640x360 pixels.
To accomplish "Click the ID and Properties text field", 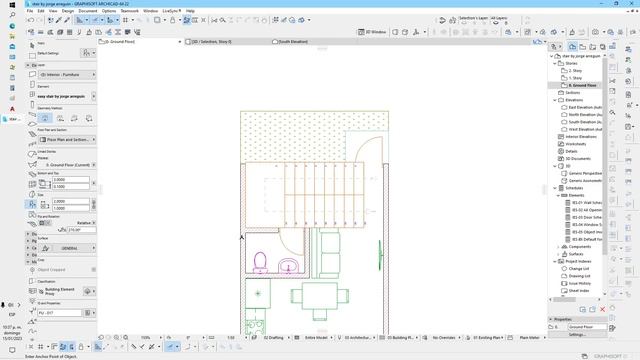I will click(x=60, y=313).
